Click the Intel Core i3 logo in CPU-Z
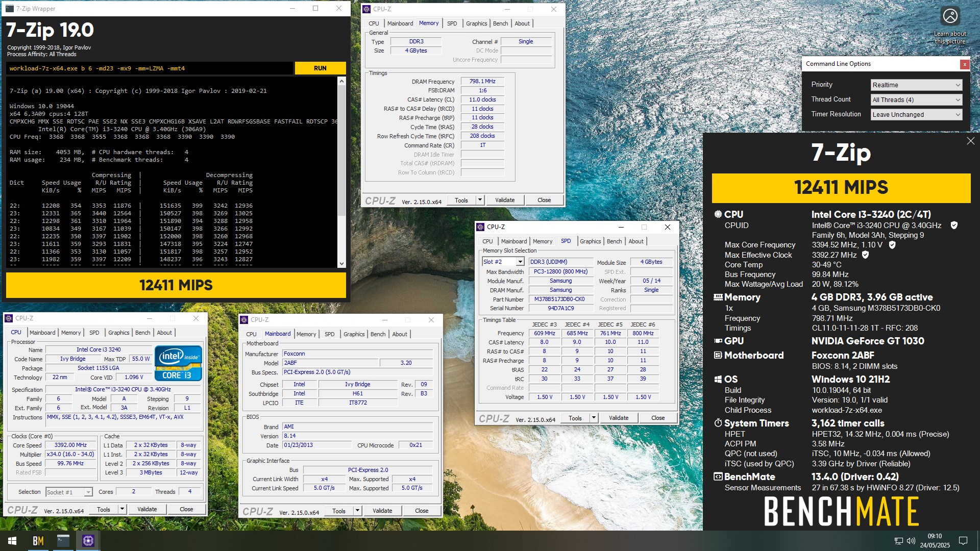This screenshot has width=980, height=551. tap(178, 363)
